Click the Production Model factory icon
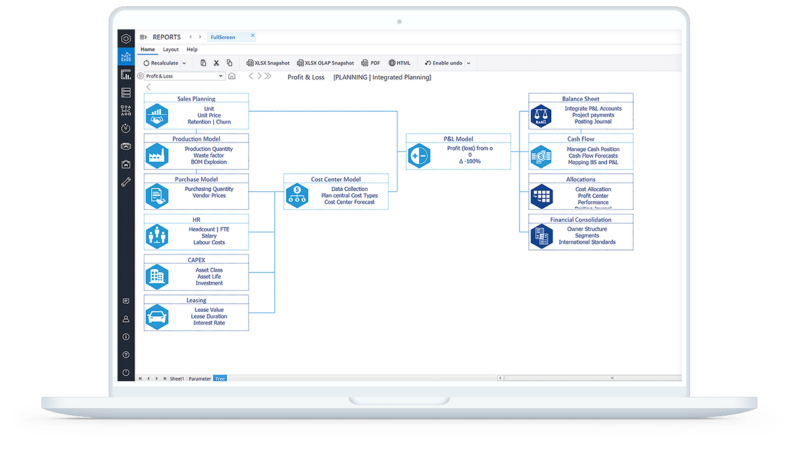The image size is (800, 450). 157,157
